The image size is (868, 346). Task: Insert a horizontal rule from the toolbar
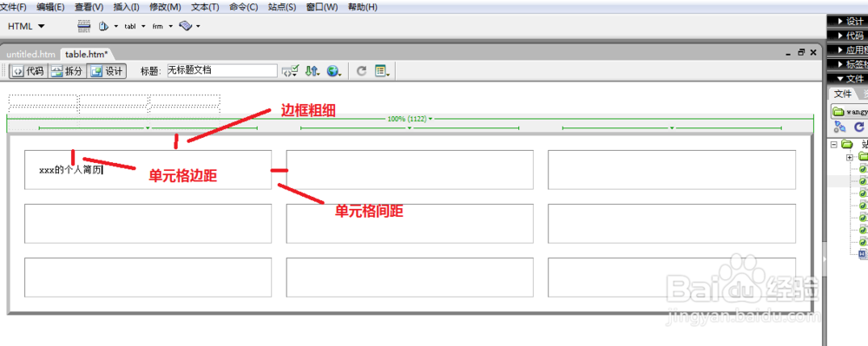(x=83, y=26)
